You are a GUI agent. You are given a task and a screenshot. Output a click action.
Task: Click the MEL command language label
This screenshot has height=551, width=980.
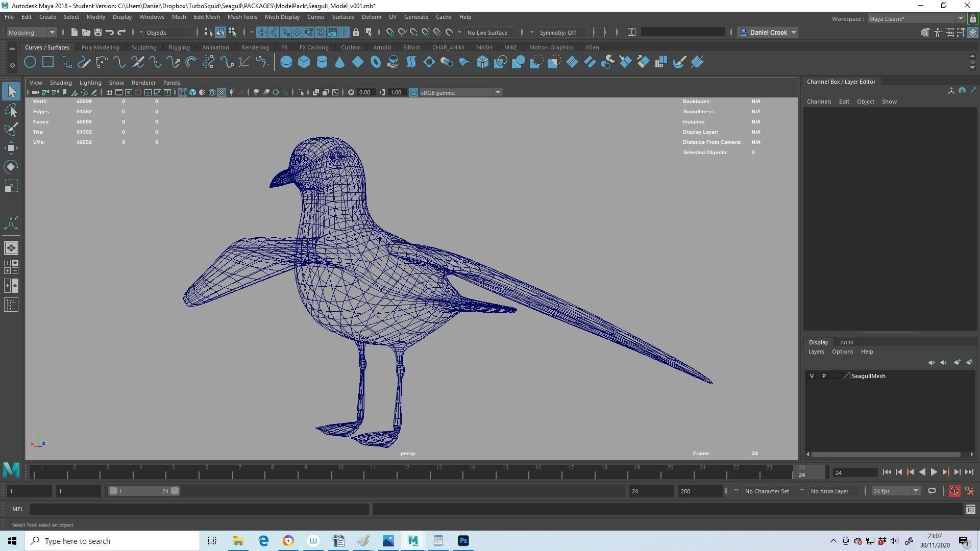(x=17, y=509)
